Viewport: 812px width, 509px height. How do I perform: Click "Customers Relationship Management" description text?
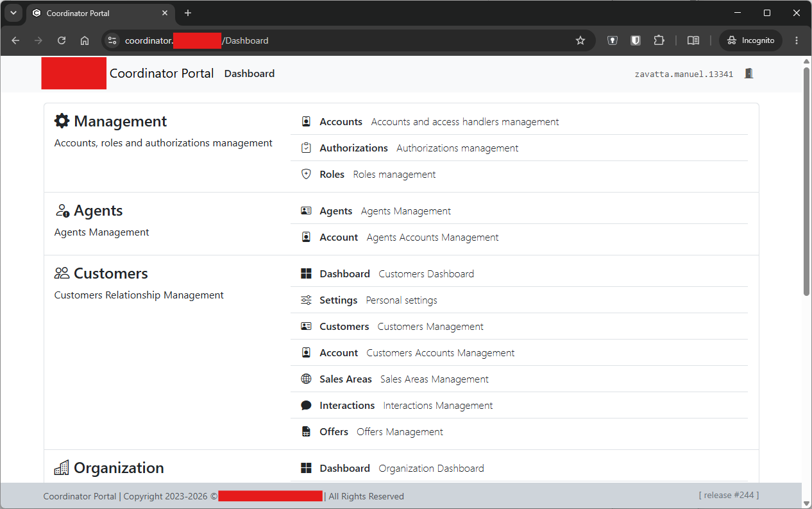point(139,295)
